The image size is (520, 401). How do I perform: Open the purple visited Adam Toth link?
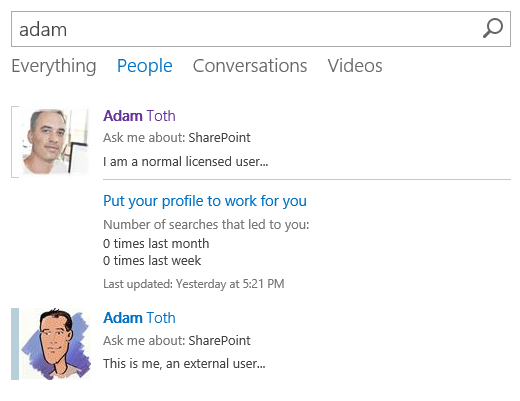(139, 116)
